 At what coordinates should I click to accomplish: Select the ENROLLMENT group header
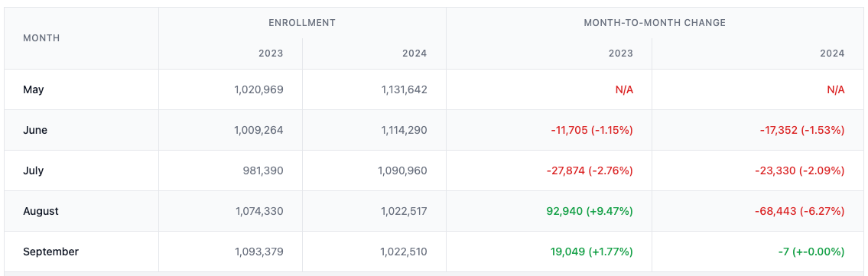pos(302,23)
